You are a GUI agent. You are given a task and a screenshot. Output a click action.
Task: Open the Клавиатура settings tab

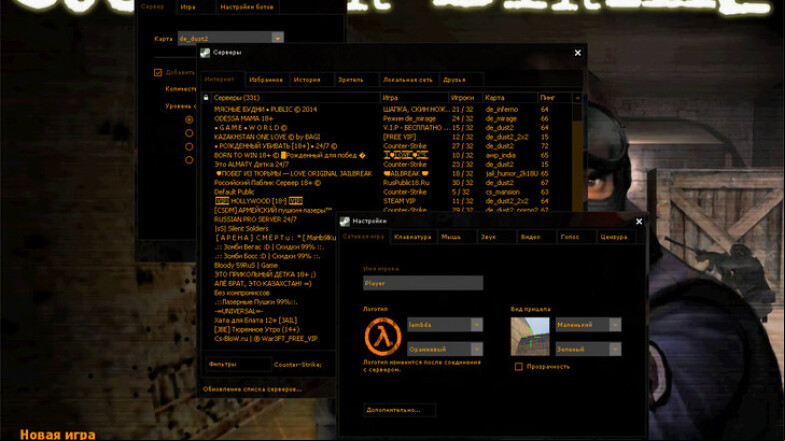click(x=413, y=237)
